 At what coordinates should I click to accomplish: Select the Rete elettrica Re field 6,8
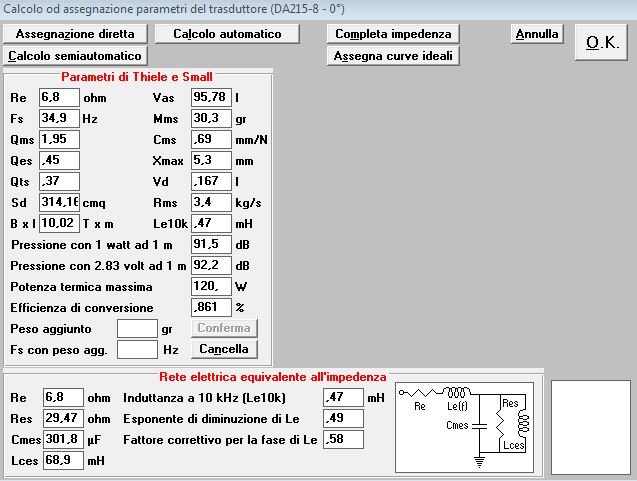coord(63,397)
